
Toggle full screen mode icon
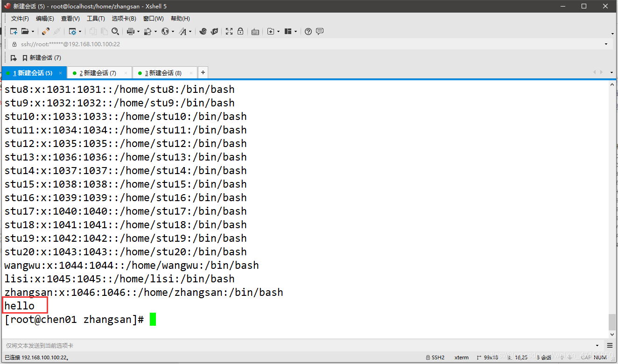point(229,31)
